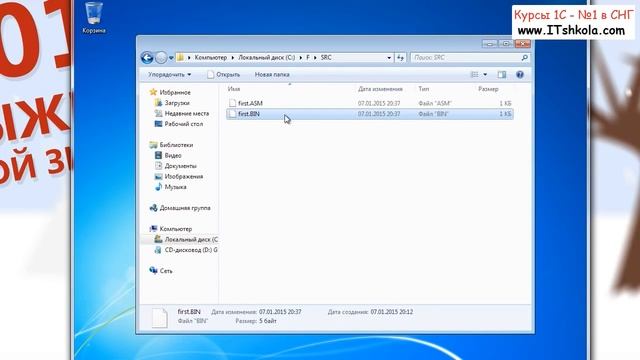Click the search magnifier icon

coord(524,58)
